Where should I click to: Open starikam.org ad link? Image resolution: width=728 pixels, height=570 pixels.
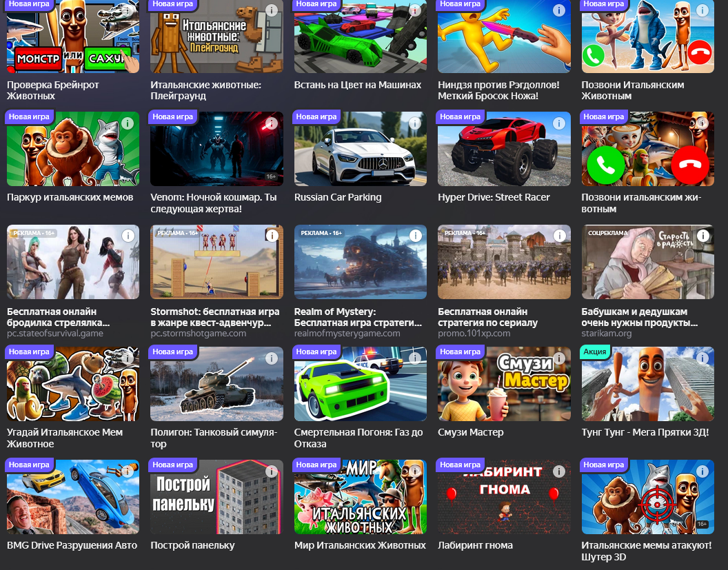(607, 334)
